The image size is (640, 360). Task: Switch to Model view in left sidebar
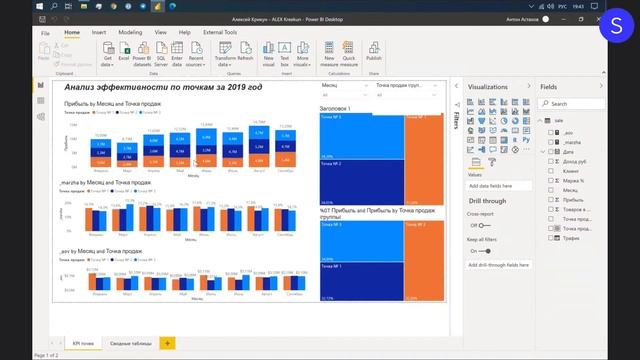[41, 117]
